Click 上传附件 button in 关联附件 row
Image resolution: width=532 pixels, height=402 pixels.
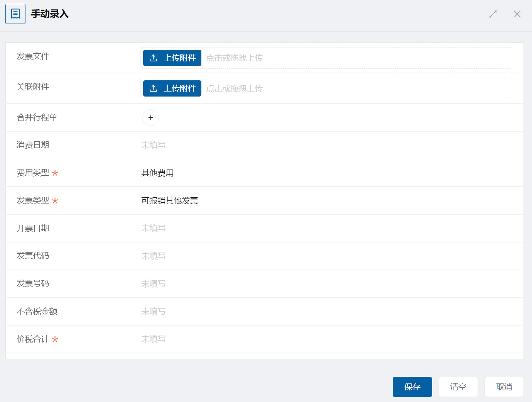pyautogui.click(x=172, y=88)
